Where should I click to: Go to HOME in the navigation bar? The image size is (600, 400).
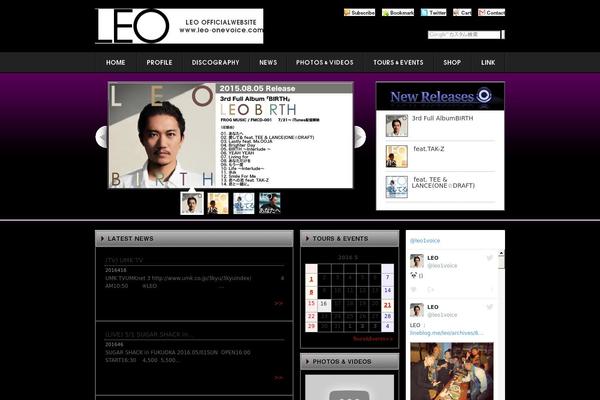click(116, 62)
